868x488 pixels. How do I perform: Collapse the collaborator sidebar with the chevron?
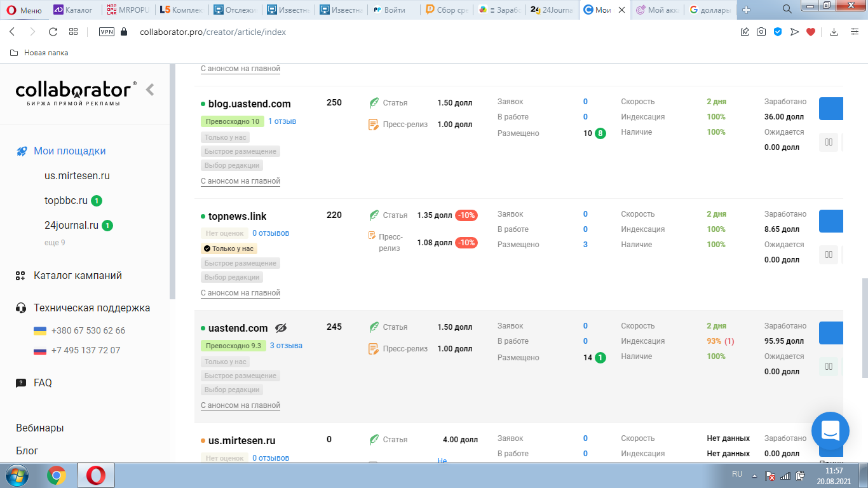click(x=150, y=90)
